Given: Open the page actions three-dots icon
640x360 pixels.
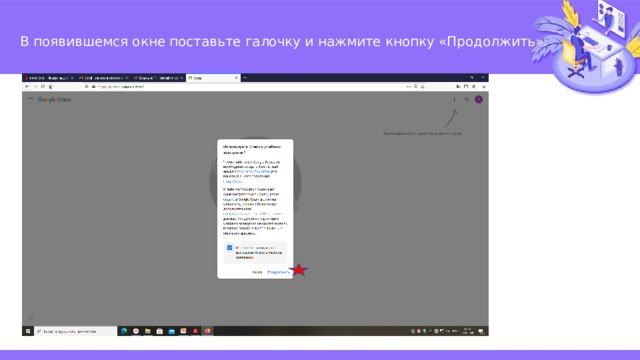Looking at the screenshot, I should 409,87.
